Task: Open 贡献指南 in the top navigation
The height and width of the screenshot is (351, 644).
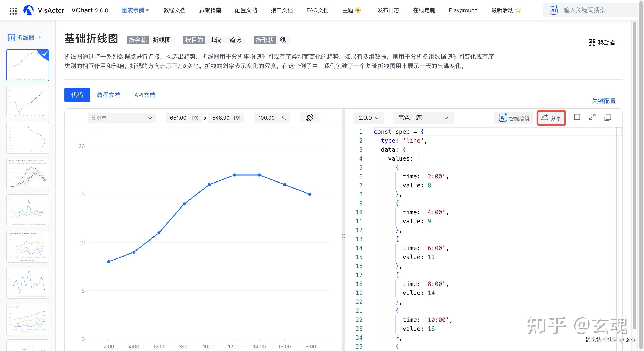Action: point(210,10)
